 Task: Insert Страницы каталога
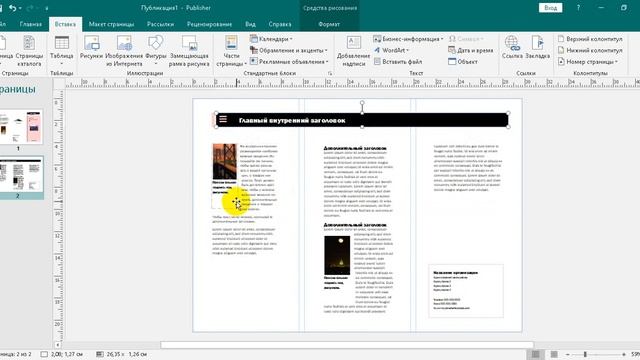pos(29,51)
